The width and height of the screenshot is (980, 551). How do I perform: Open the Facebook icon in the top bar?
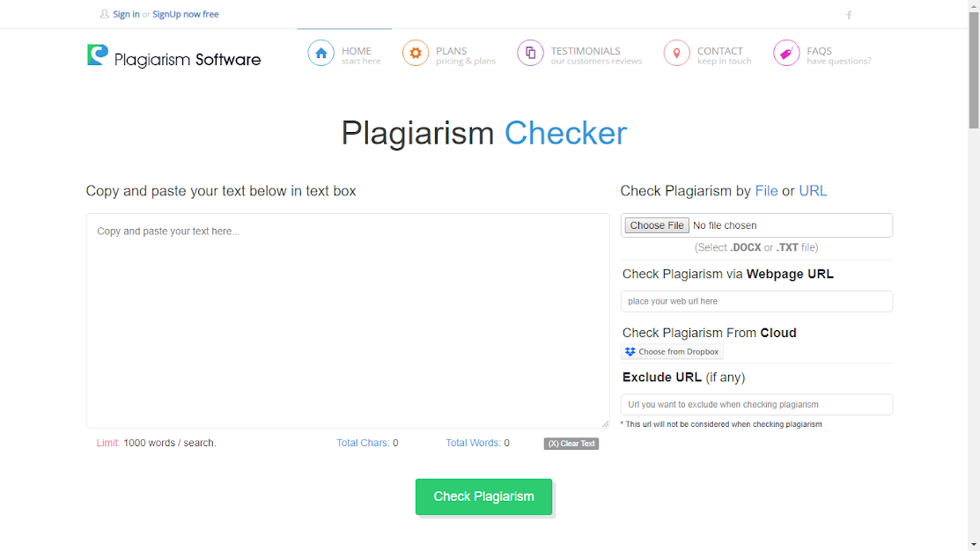[849, 15]
